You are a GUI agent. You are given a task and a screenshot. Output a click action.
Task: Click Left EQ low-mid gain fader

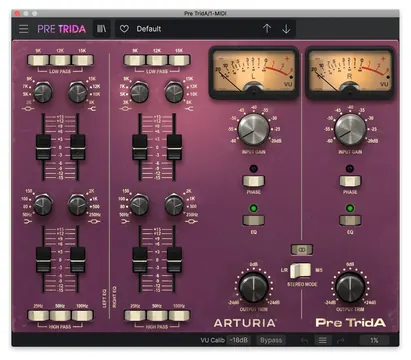[78, 260]
